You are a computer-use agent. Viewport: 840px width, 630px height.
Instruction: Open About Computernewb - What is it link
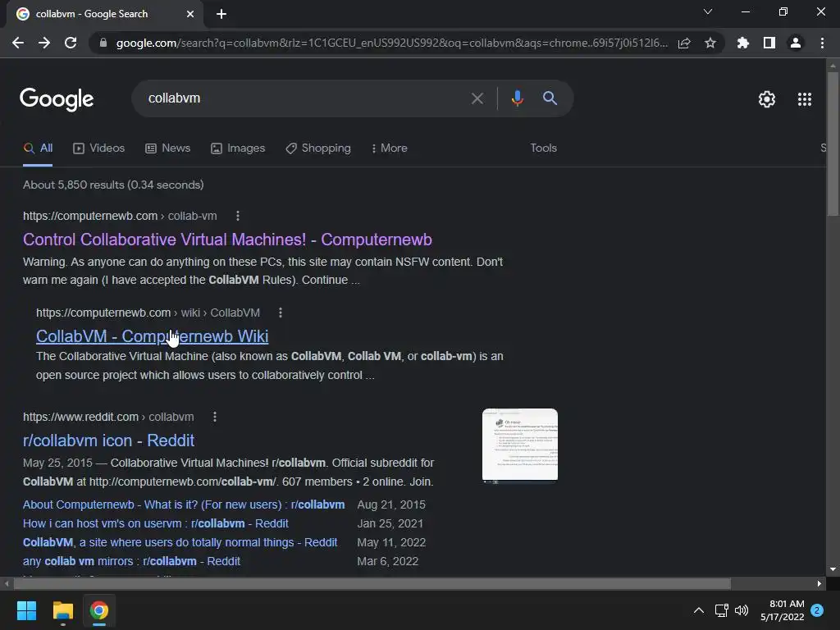(184, 504)
